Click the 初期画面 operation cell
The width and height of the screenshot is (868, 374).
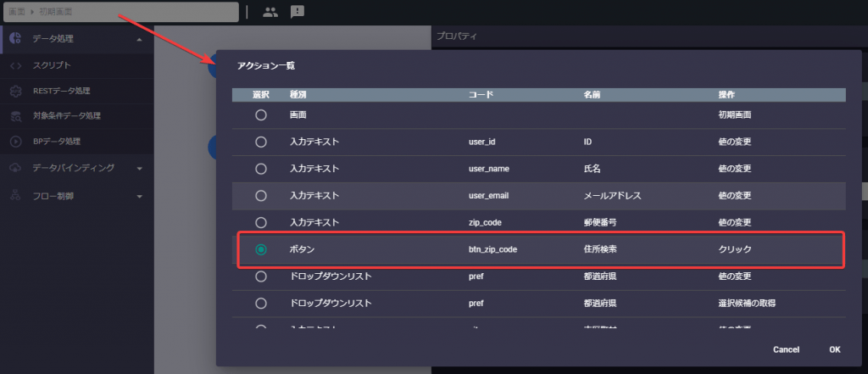(735, 116)
